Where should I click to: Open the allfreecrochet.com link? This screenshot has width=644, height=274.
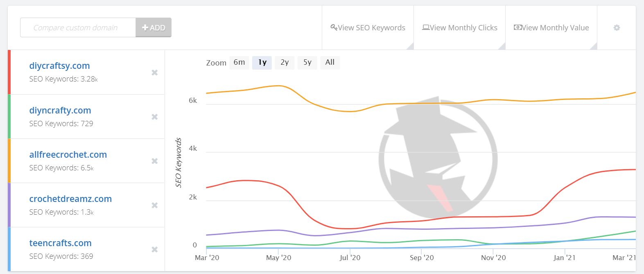pyautogui.click(x=68, y=154)
